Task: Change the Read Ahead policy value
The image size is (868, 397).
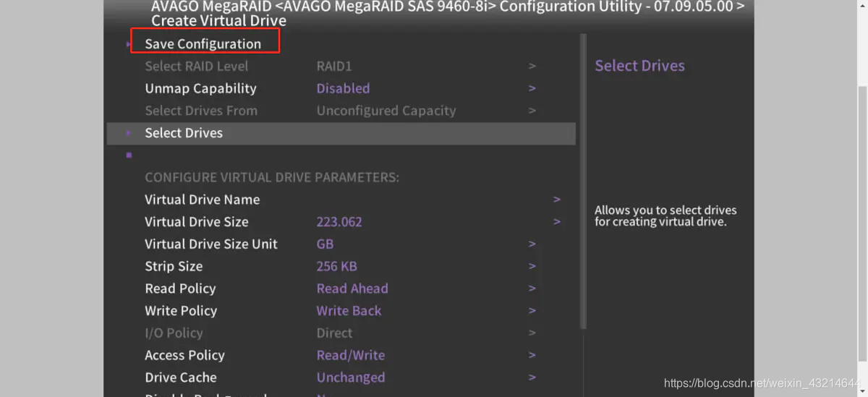Action: [x=352, y=289]
